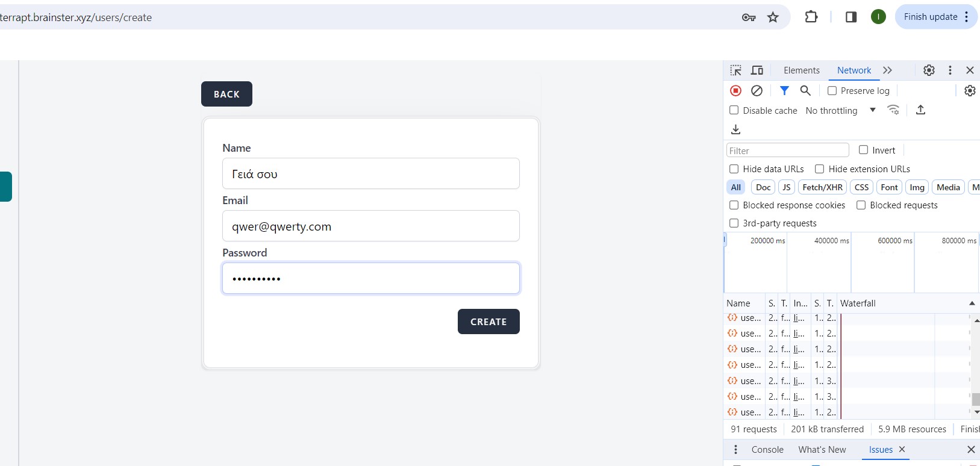Enable the Preserve log checkbox

click(832, 91)
